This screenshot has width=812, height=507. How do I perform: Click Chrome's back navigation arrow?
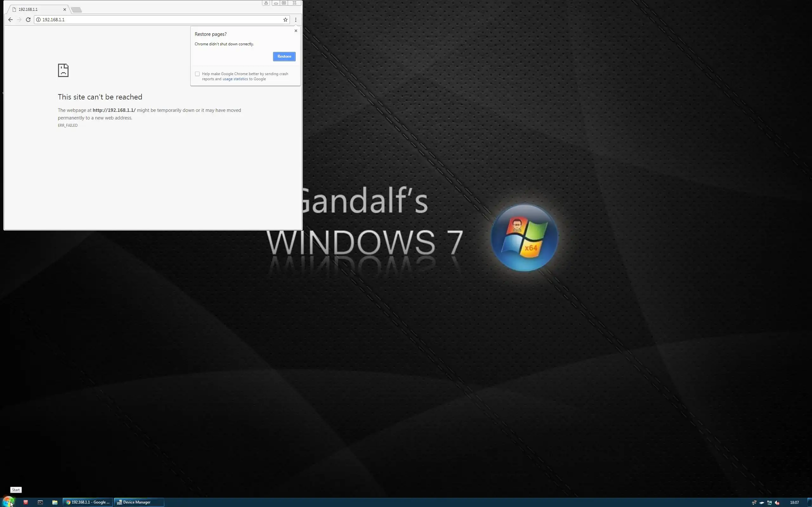point(10,20)
